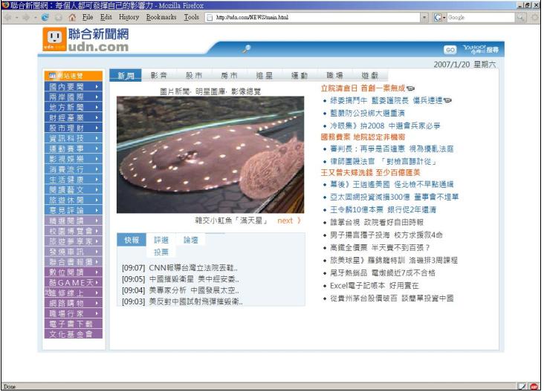Open the 國務費案 地院認定非機密 headline
544x392 pixels.
tap(363, 137)
